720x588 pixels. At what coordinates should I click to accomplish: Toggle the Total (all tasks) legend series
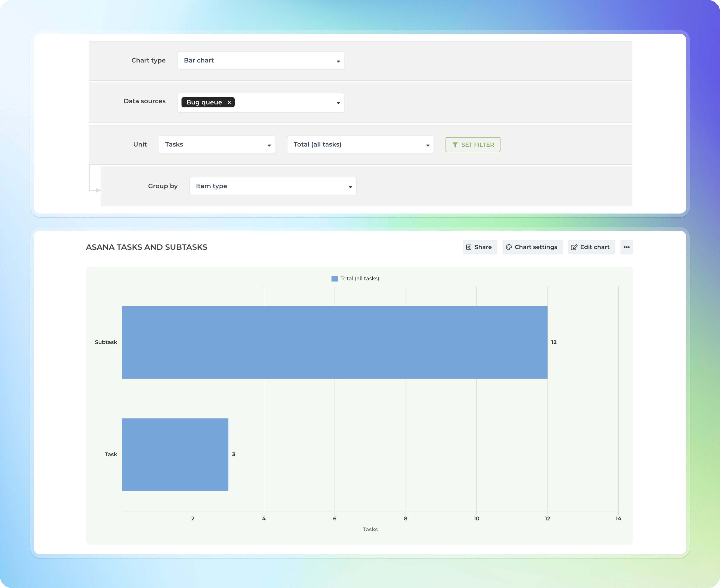359,278
